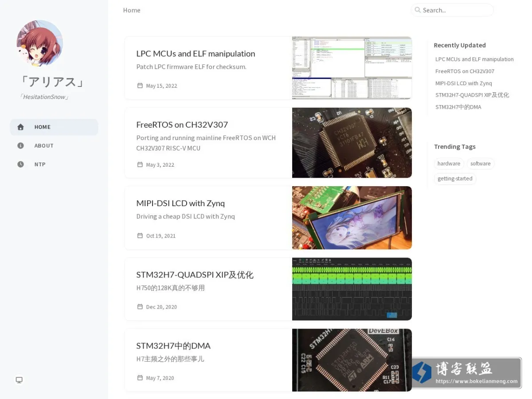The width and height of the screenshot is (532, 399).
Task: Open the ABOUT sidebar page
Action: [x=54, y=145]
